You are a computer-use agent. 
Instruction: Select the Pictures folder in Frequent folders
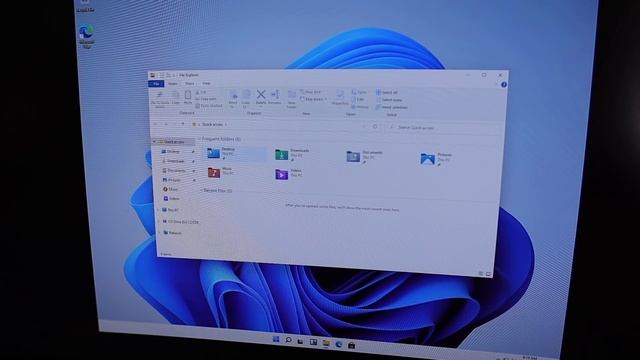pos(436,158)
